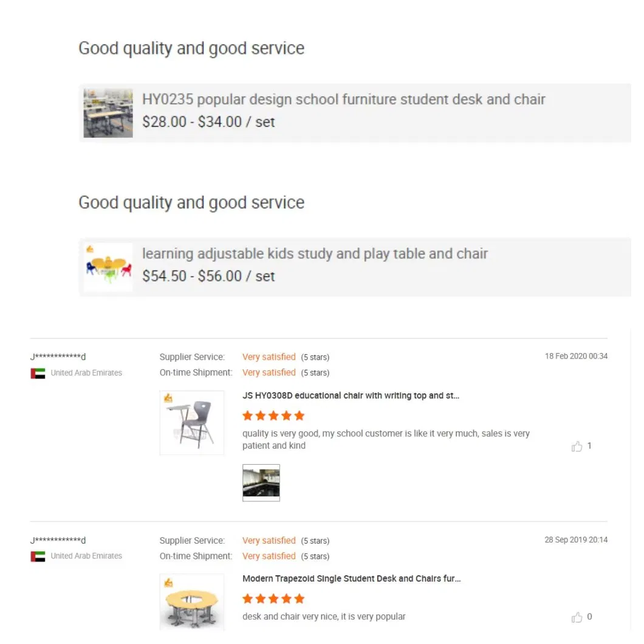This screenshot has height=644, width=644.
Task: Click five-star rating of educational chair review
Action: pyautogui.click(x=273, y=416)
